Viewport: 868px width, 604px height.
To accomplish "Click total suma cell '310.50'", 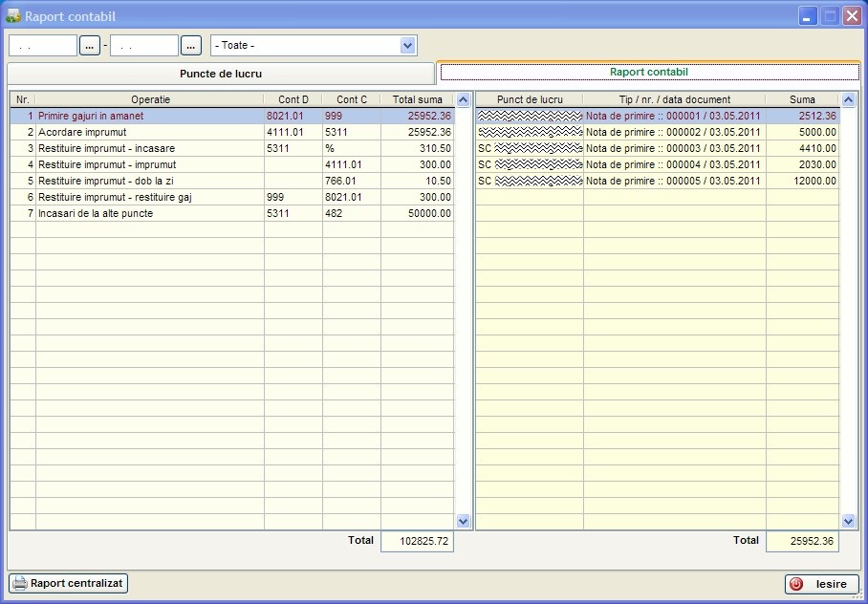I will pyautogui.click(x=418, y=148).
